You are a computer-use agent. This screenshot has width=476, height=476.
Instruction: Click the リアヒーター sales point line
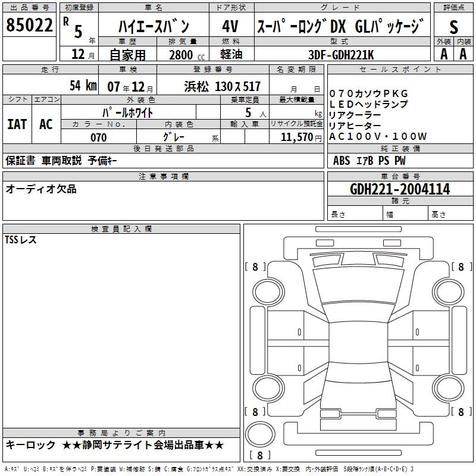click(355, 126)
